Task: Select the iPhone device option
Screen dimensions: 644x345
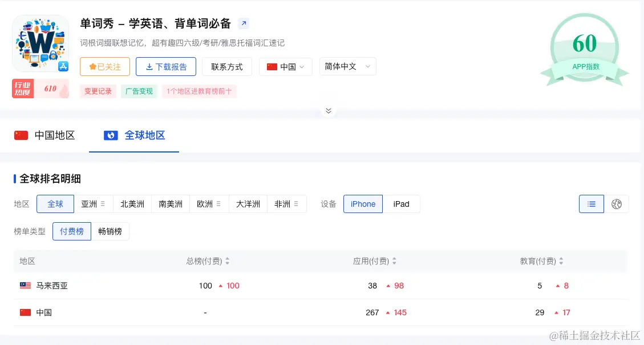Action: pos(363,204)
